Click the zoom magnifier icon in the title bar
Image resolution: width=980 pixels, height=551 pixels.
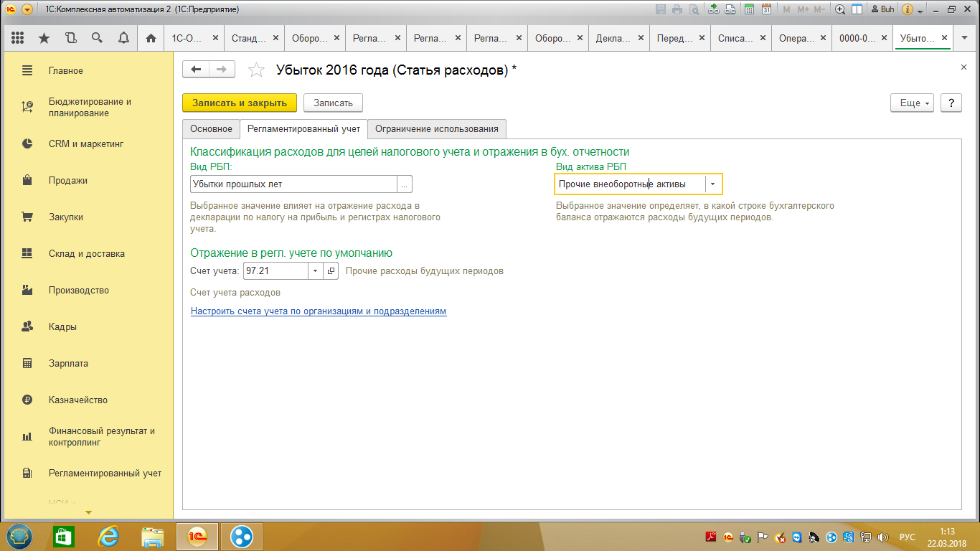(840, 10)
